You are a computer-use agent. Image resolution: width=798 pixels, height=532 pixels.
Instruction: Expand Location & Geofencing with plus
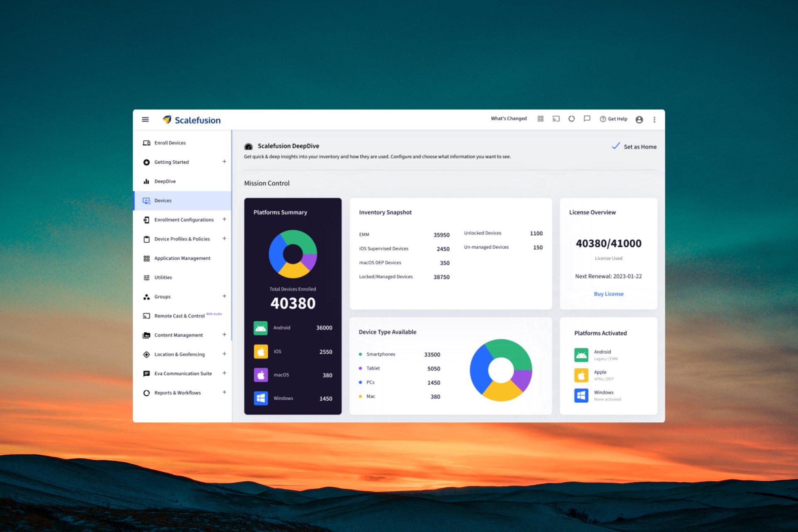tap(224, 354)
